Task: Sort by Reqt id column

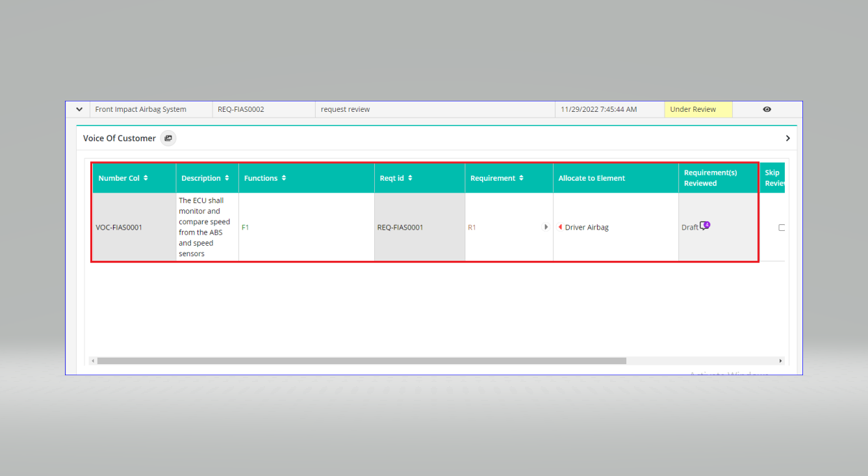Action: 410,178
